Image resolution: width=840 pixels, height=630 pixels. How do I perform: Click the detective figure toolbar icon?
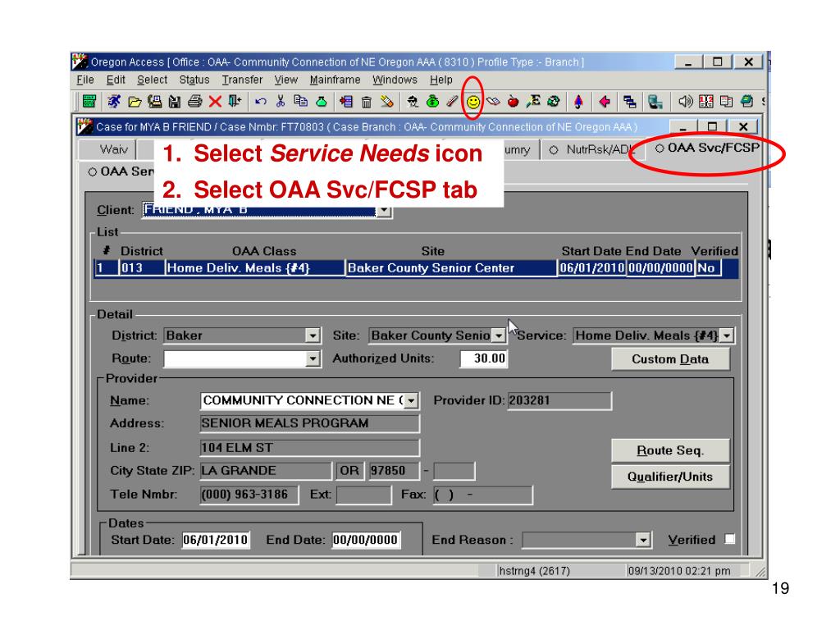[x=413, y=101]
